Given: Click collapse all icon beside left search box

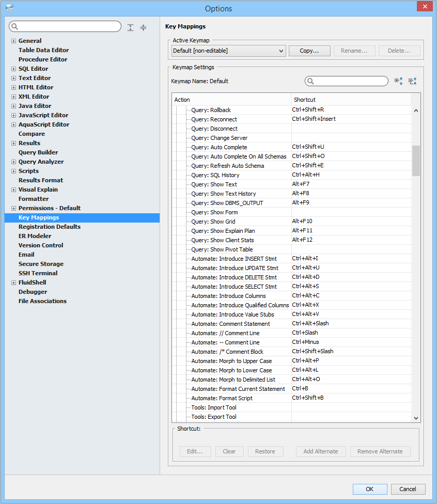Looking at the screenshot, I should 144,28.
